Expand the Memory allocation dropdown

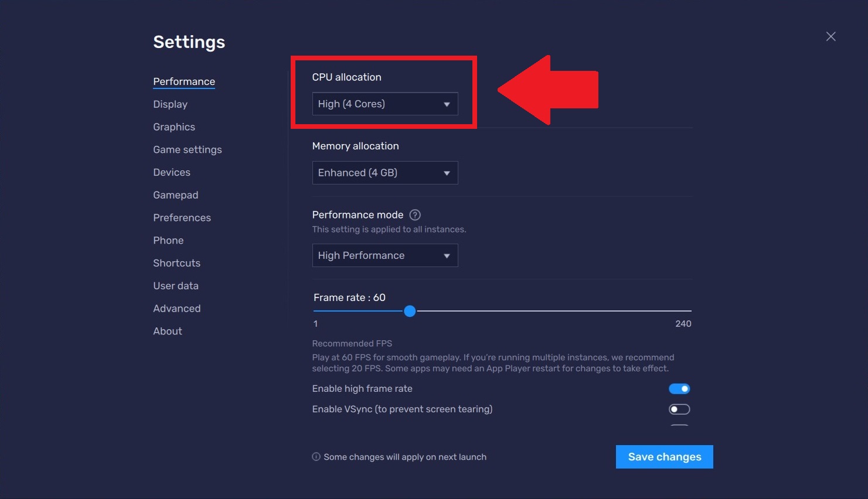tap(384, 172)
